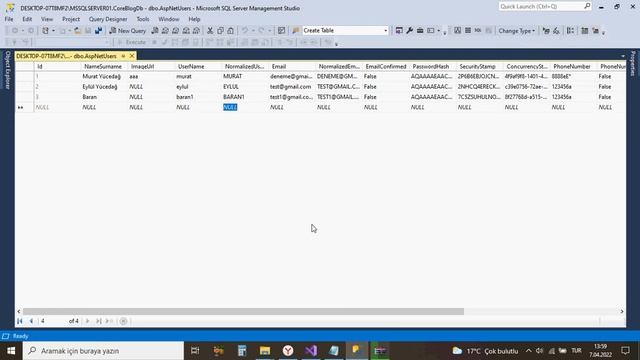
Task: Click the Database Engine Query icon after New Query
Action: pos(155,31)
